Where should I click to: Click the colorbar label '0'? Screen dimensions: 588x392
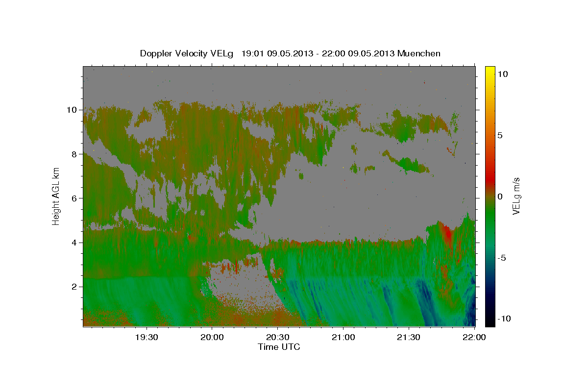click(500, 196)
